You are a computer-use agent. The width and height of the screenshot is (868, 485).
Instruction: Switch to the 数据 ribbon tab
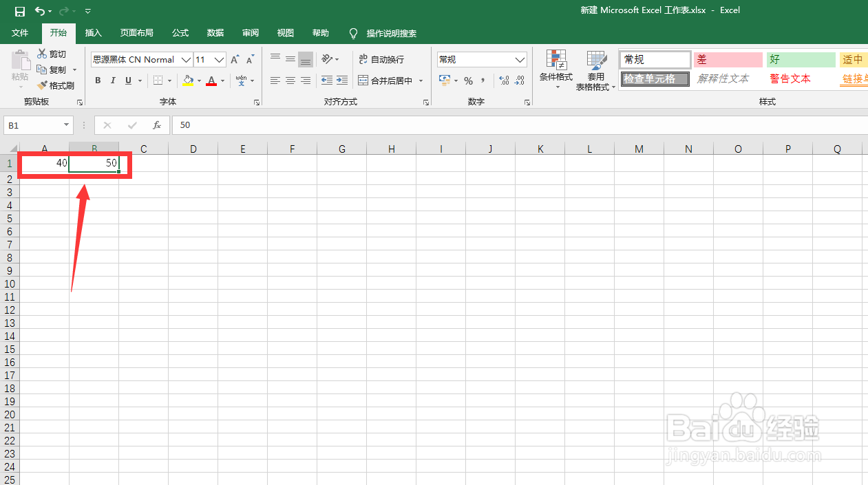[215, 33]
